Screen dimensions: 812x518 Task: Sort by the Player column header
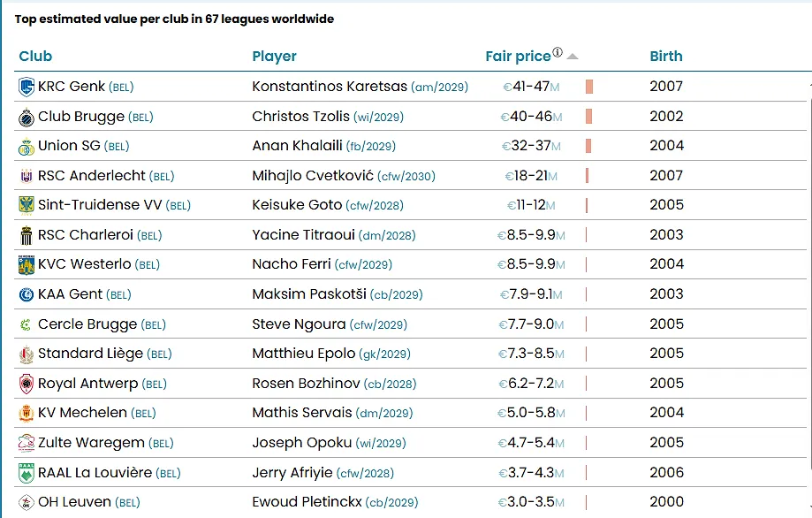[274, 56]
